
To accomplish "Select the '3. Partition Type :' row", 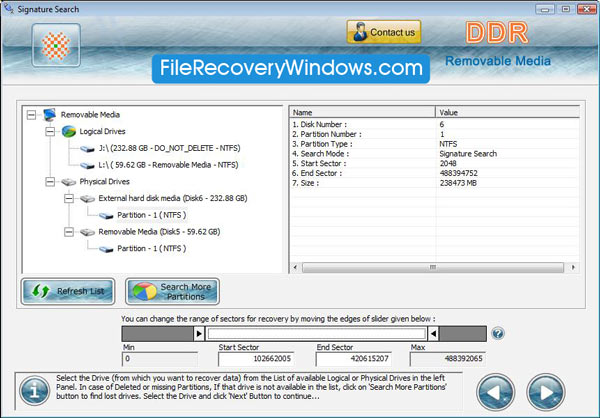I will [x=434, y=144].
